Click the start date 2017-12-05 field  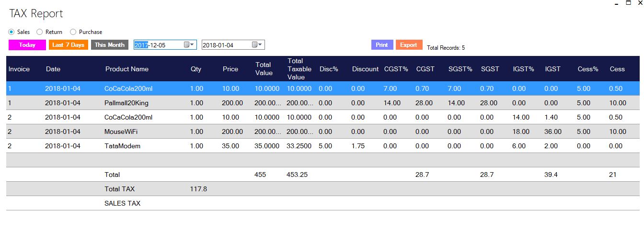tap(157, 45)
